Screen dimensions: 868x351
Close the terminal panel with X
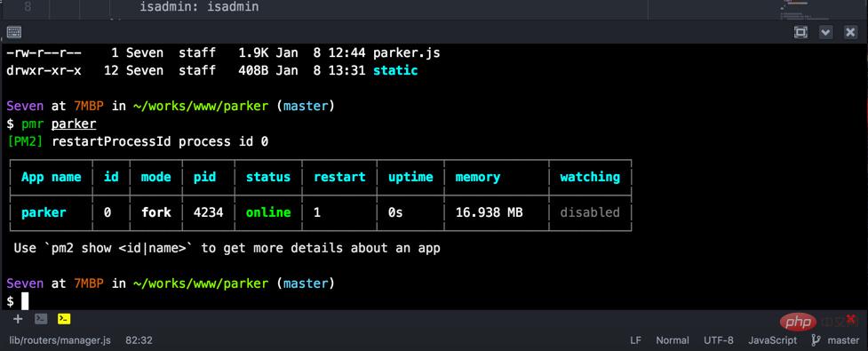click(850, 33)
